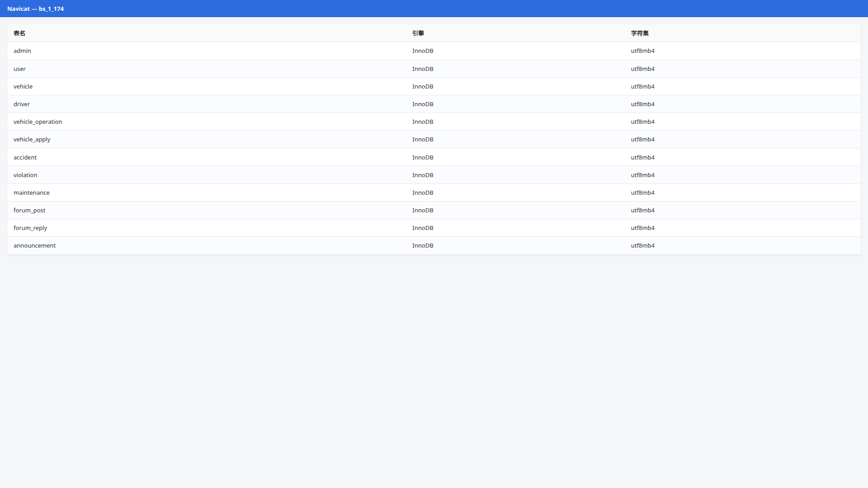Click utf8mb4 charset in maintenance row

pyautogui.click(x=643, y=193)
